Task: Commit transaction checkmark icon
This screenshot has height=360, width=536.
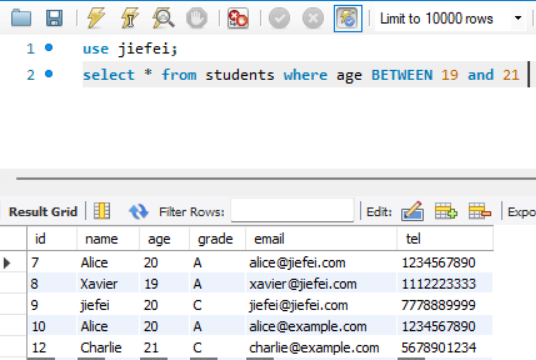Action: (x=279, y=18)
